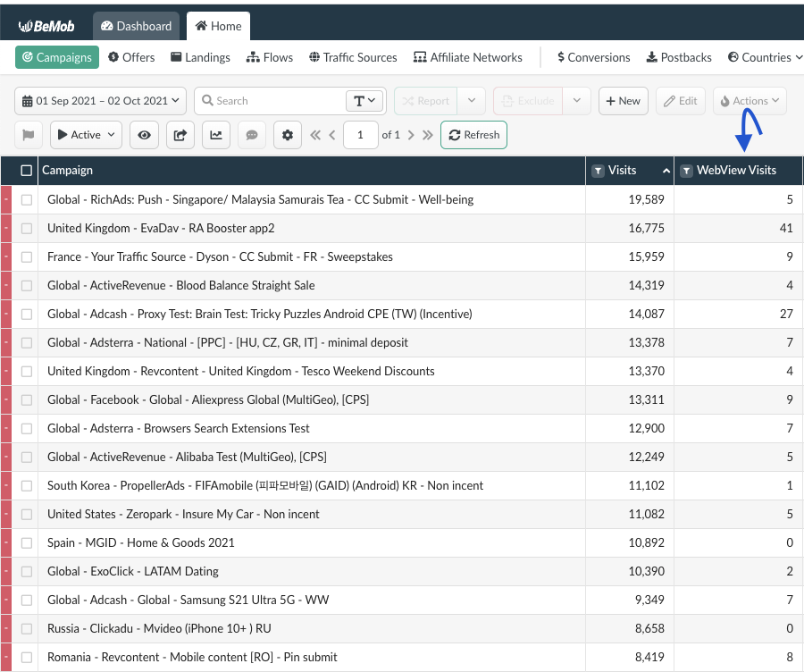
Task: Click the share/export arrow icon button
Action: [x=180, y=135]
